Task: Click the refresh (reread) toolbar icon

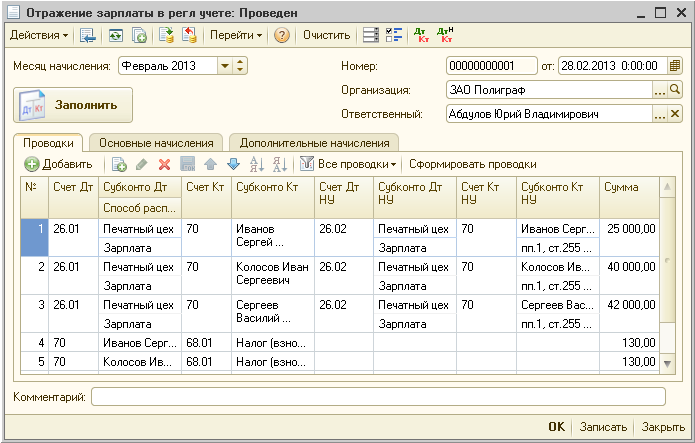Action: 116,35
